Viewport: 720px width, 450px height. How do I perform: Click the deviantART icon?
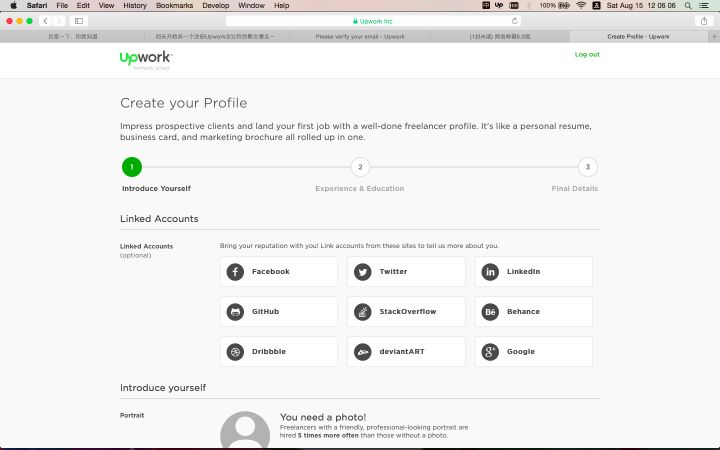coord(362,352)
